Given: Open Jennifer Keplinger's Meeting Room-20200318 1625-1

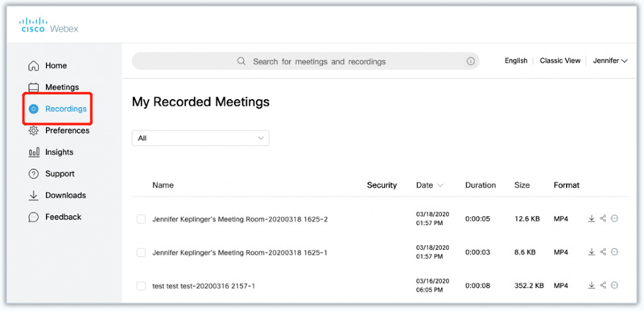Looking at the screenshot, I should (x=240, y=253).
